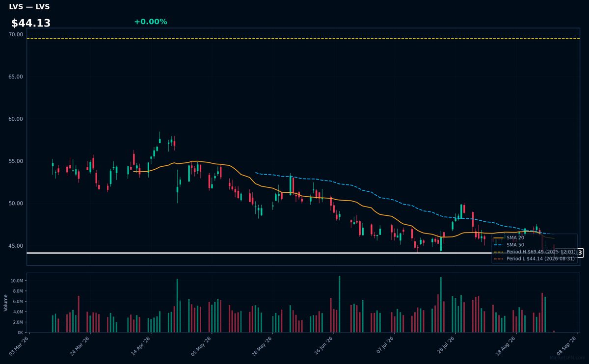Click the 50.00 price axis label
This screenshot has height=364, width=589.
click(x=16, y=203)
